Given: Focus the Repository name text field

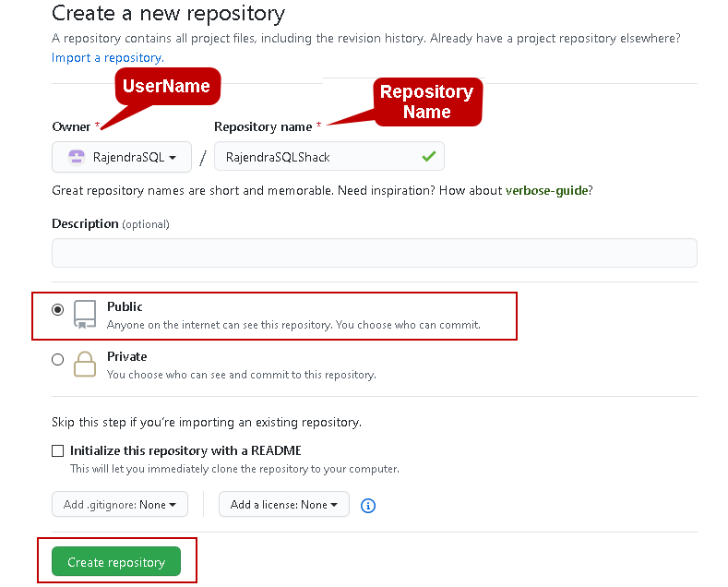Looking at the screenshot, I should click(314, 157).
